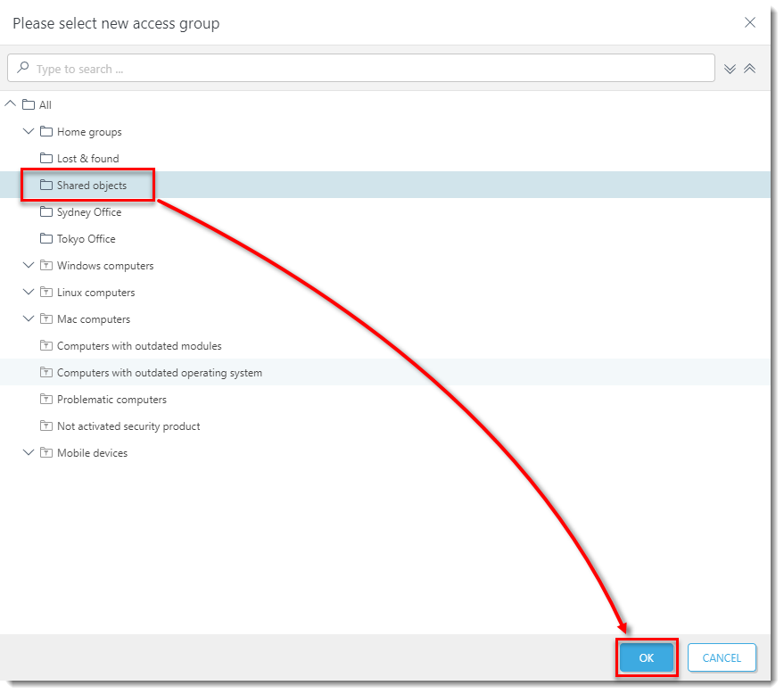Expand the Windows computers group
The image size is (784, 694).
pos(29,266)
